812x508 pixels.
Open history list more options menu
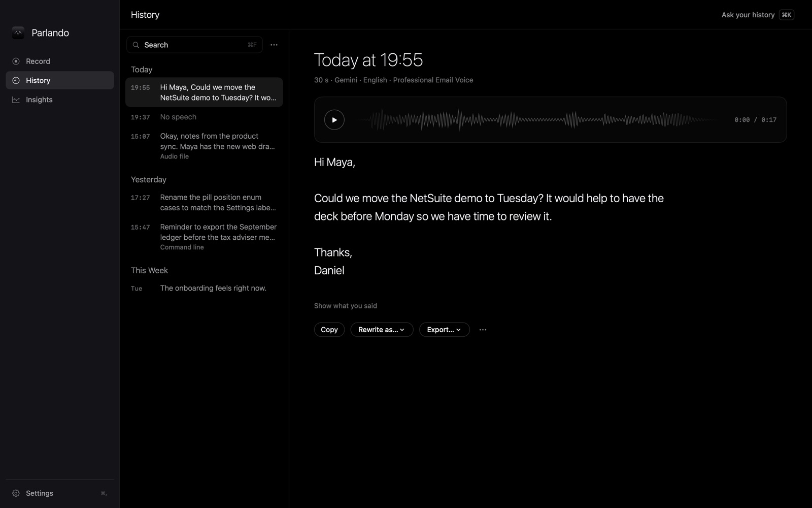(x=274, y=45)
